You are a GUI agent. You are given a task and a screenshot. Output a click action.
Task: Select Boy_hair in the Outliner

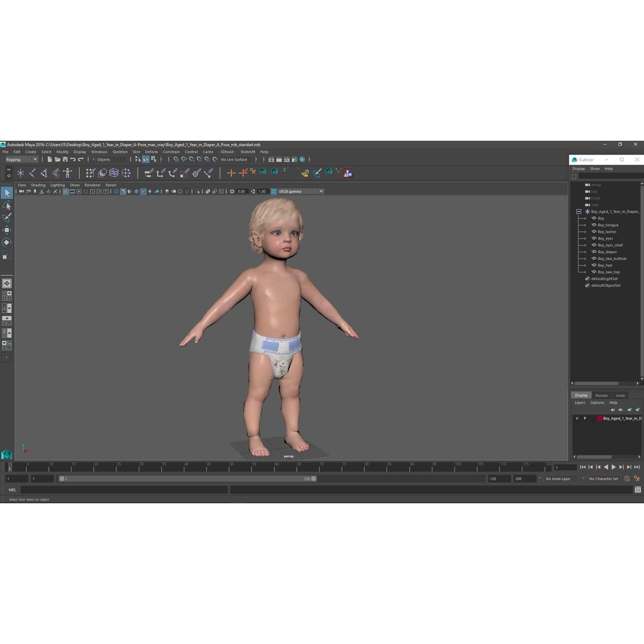coord(605,265)
